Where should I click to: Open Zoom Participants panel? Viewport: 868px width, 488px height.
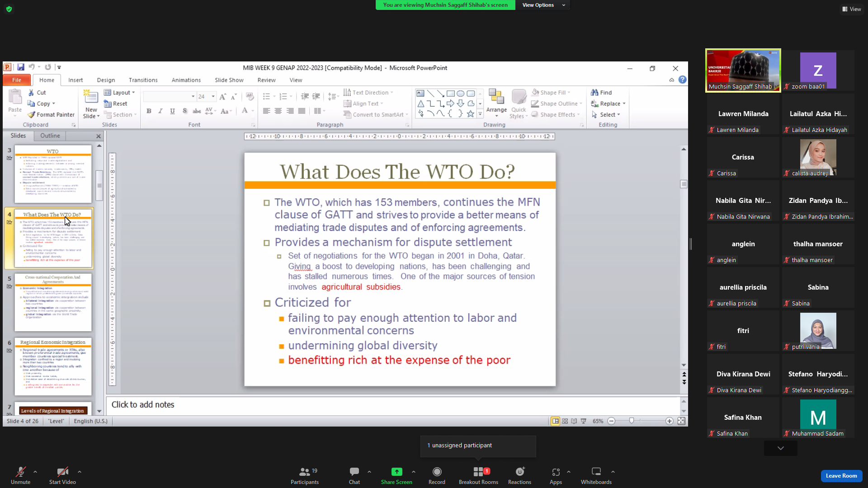(305, 476)
